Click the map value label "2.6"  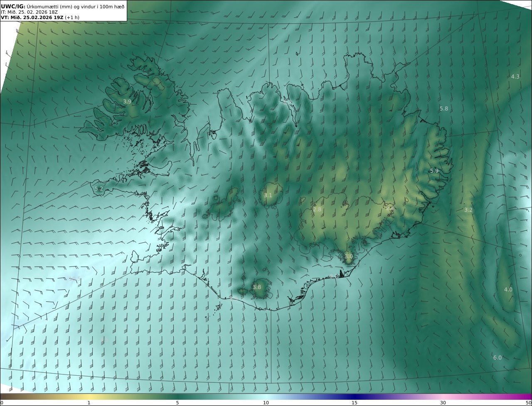[x=390, y=208]
